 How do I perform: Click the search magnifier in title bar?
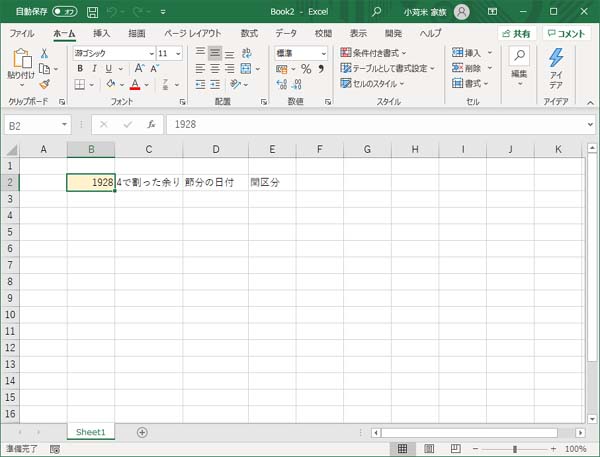(377, 12)
